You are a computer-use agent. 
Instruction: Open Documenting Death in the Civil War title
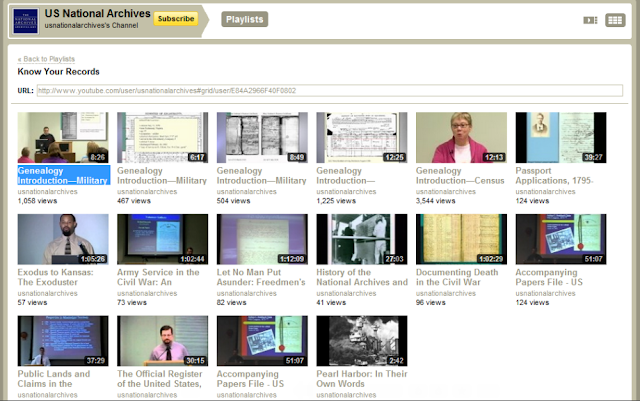tap(457, 277)
